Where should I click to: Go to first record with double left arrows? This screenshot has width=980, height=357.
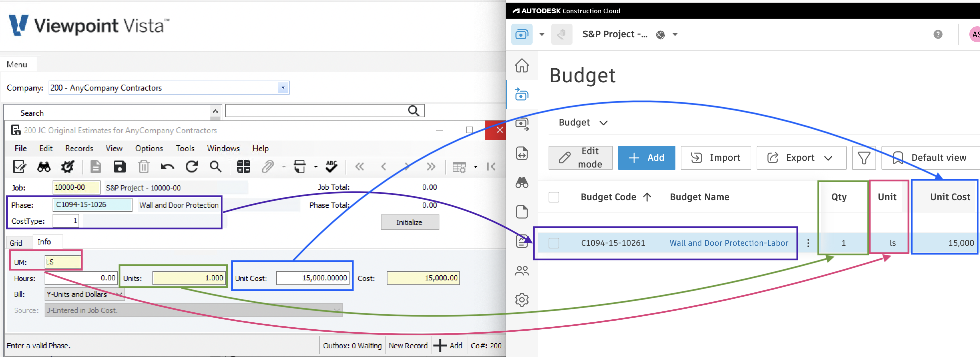(360, 167)
